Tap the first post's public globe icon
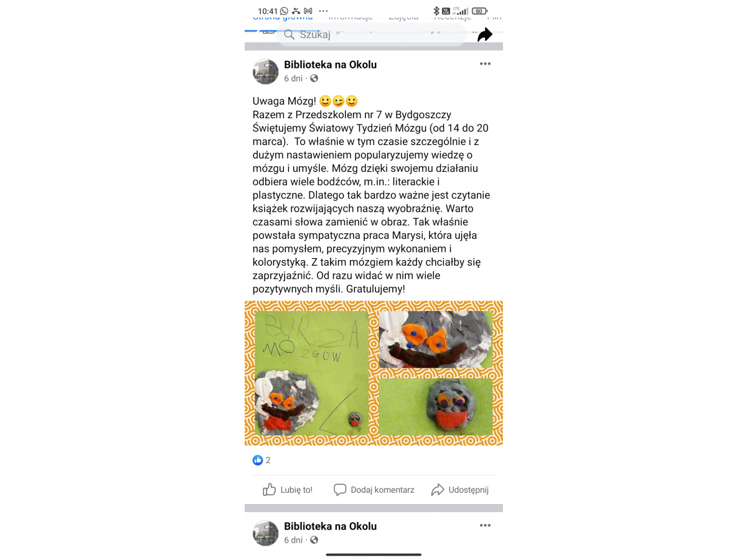Screen dimensions: 747x560 [x=314, y=78]
